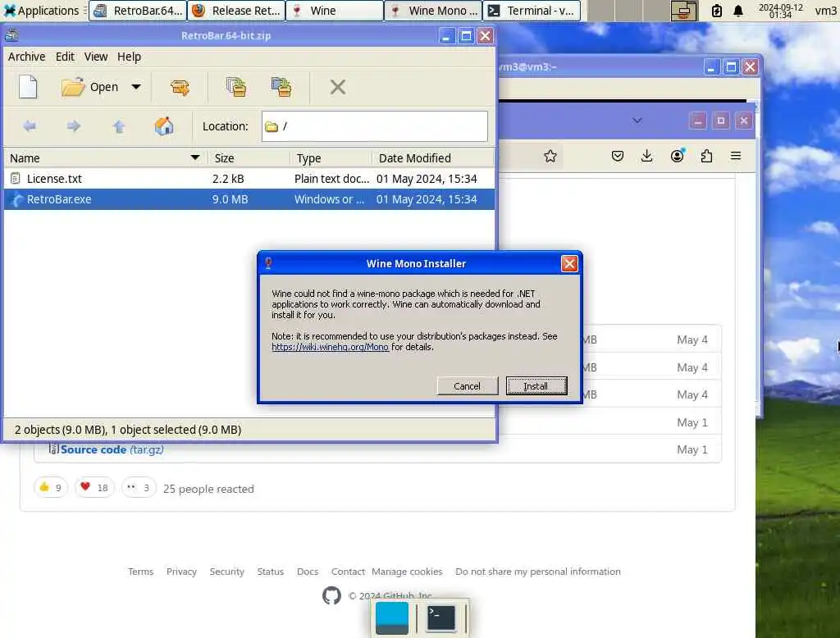The width and height of the screenshot is (840, 638).
Task: Click Firefox account profile icon
Action: tap(677, 156)
